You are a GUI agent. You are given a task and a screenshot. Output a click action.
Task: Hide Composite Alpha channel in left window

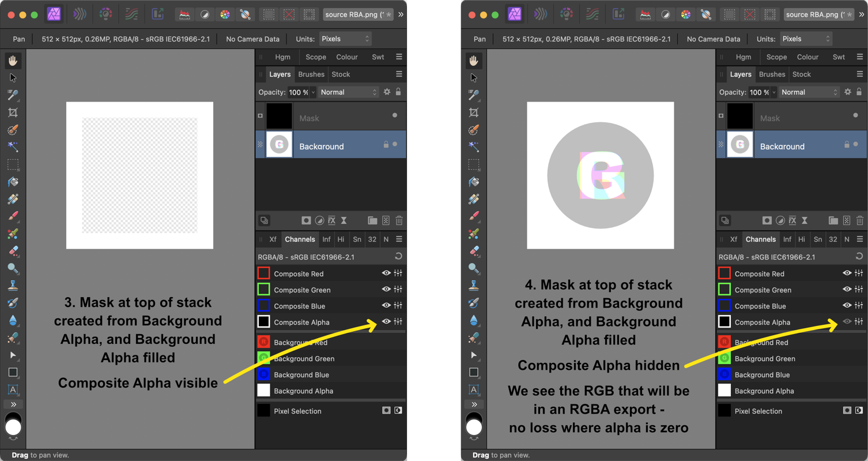pyautogui.click(x=386, y=322)
